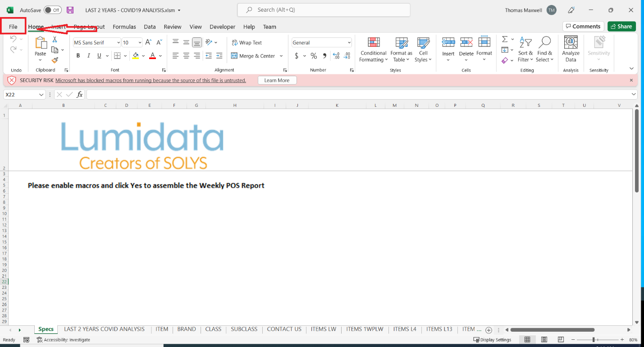This screenshot has width=644, height=347.
Task: Click the green Share button
Action: coord(621,27)
